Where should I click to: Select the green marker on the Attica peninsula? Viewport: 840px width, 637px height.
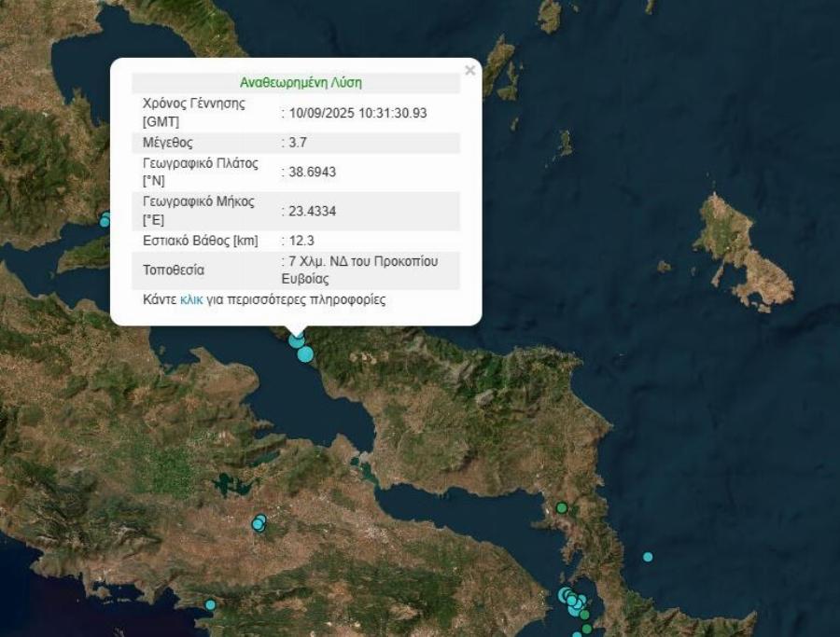coord(560,506)
